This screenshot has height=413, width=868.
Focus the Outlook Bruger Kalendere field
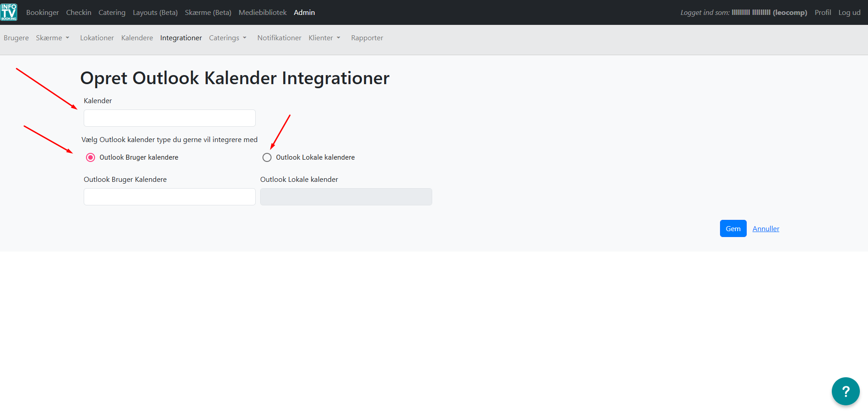pos(170,197)
